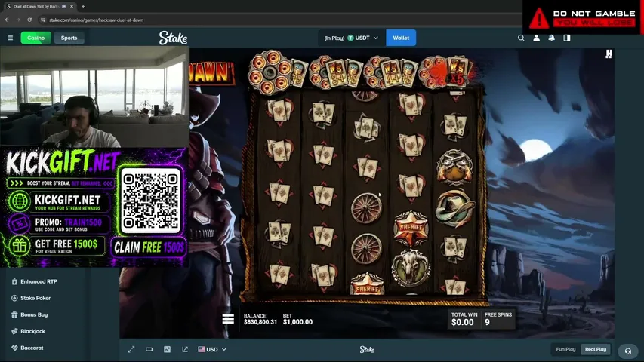The image size is (644, 362).
Task: Open the game live stats chart
Action: pyautogui.click(x=167, y=349)
